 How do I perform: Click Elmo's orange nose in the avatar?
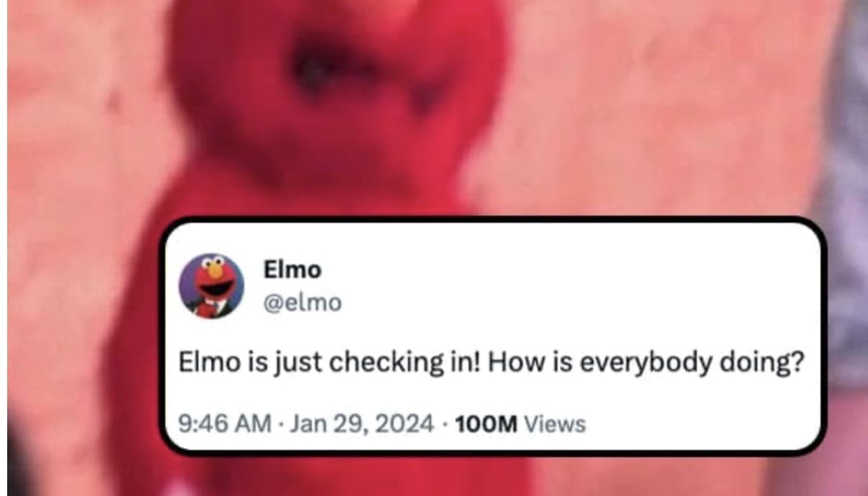[213, 274]
